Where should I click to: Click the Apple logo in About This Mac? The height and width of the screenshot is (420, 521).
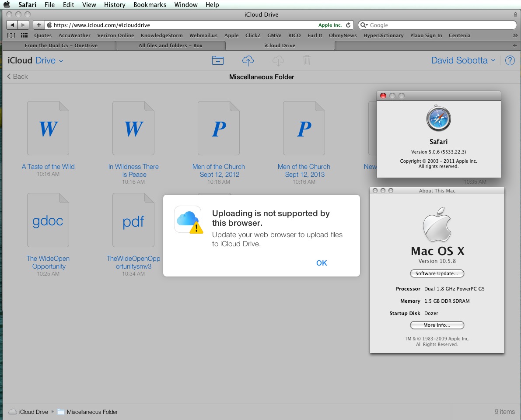click(437, 224)
